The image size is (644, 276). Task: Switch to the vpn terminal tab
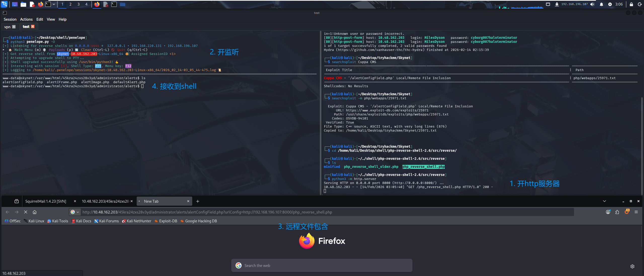coord(7,27)
